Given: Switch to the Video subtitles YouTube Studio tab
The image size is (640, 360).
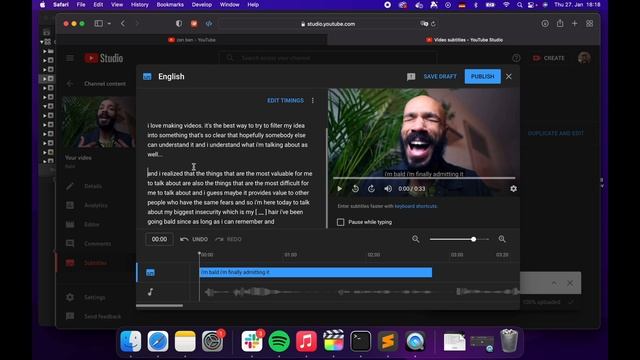Looking at the screenshot, I should 464,40.
